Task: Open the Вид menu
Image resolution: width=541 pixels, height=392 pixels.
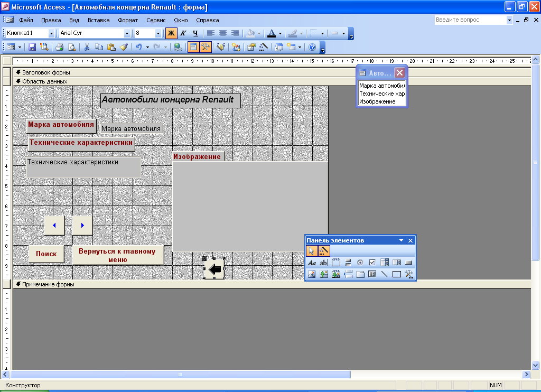Action: pos(74,20)
